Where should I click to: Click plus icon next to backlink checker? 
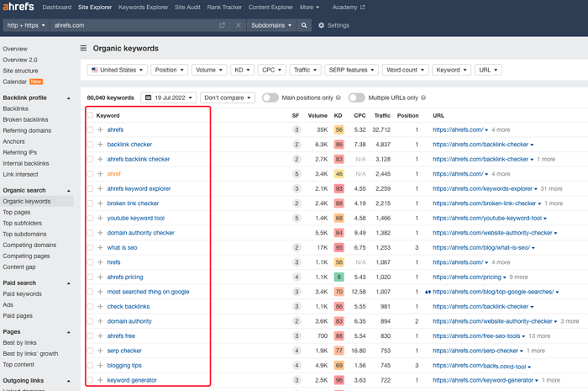100,145
